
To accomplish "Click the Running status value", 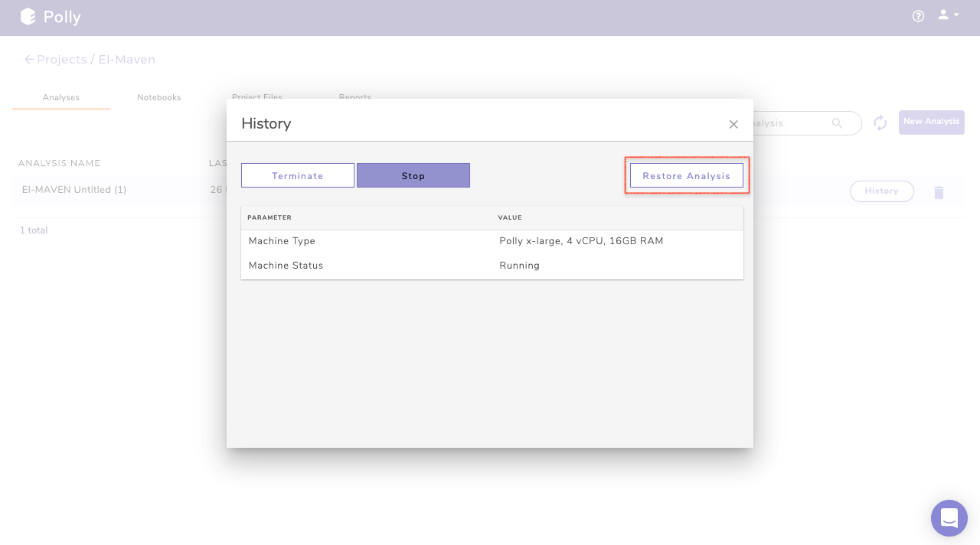I will pos(519,266).
